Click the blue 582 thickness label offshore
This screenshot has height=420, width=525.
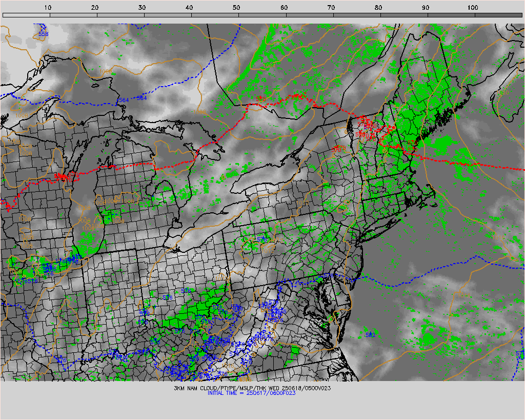pos(370,335)
